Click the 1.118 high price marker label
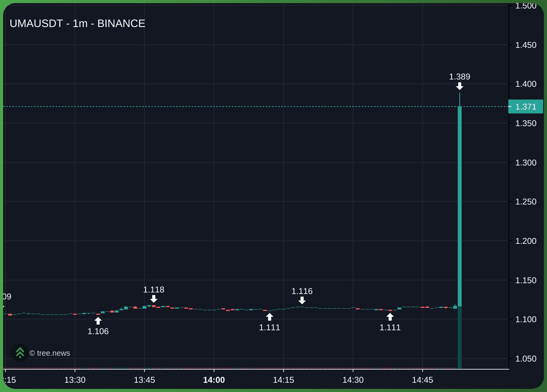 click(154, 290)
